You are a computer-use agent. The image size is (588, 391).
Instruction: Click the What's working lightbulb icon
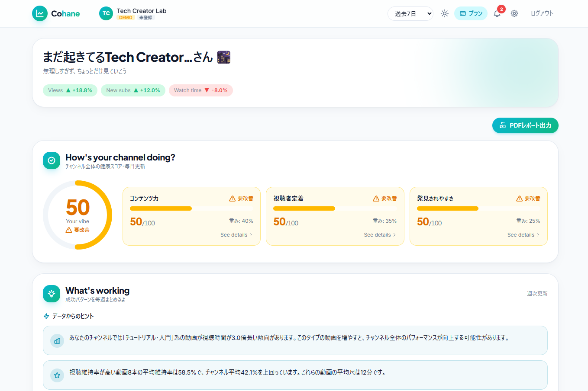52,294
